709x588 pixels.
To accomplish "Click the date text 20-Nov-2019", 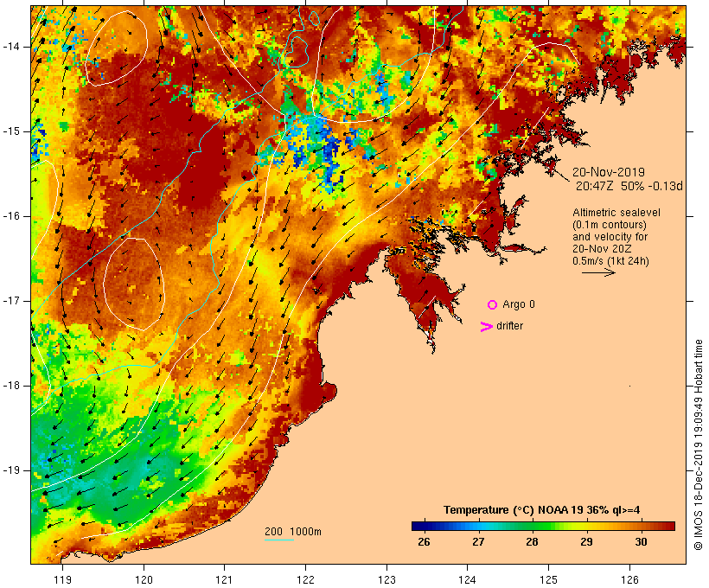I will [x=609, y=172].
